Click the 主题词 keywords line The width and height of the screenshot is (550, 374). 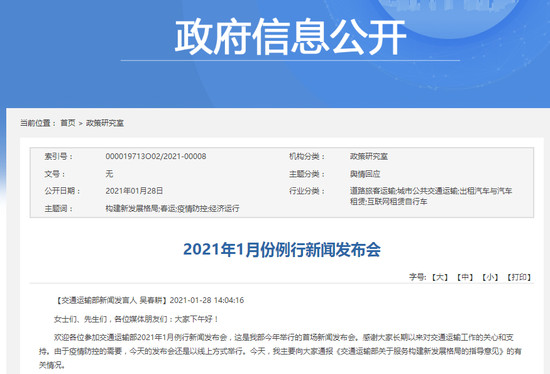[172, 208]
